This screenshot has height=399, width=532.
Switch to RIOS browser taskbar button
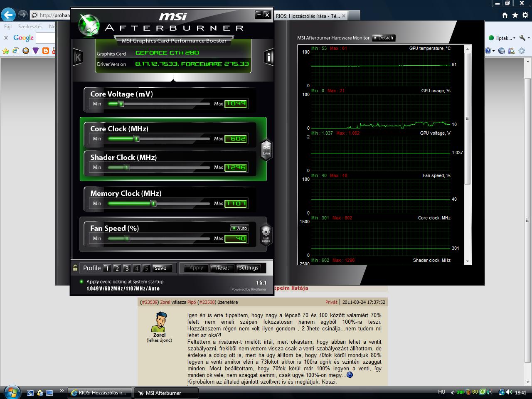(x=100, y=393)
